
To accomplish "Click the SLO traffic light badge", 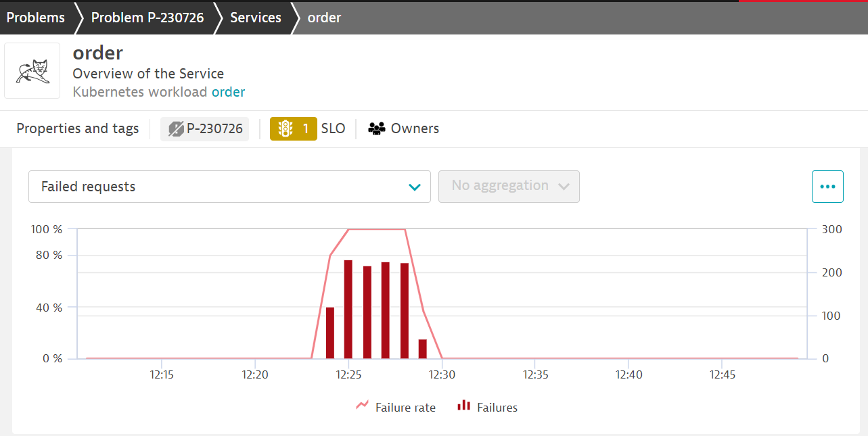I will 293,128.
